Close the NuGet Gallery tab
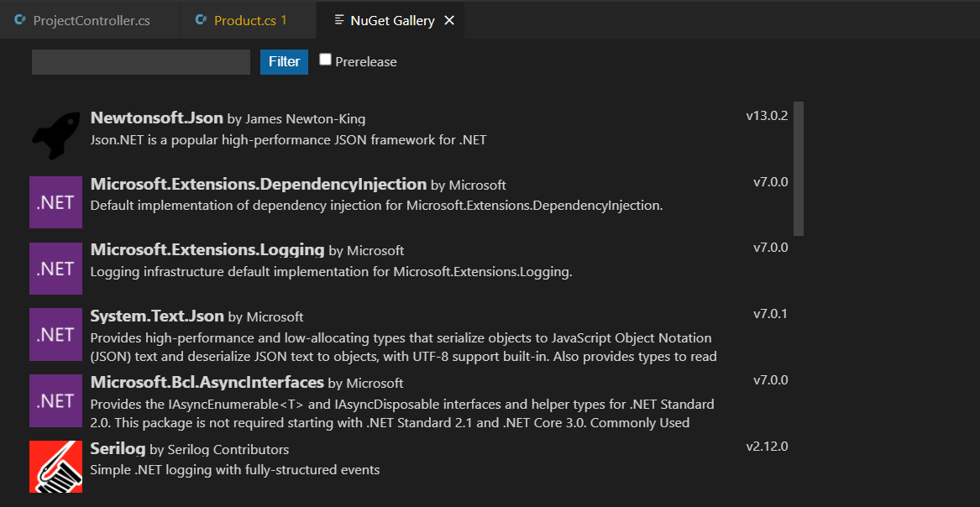This screenshot has width=980, height=507. pos(448,21)
